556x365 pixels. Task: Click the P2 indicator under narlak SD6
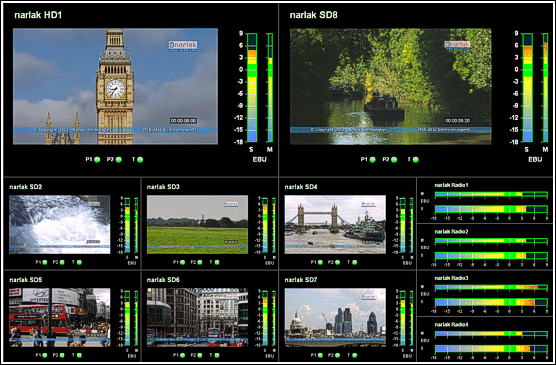click(x=200, y=355)
